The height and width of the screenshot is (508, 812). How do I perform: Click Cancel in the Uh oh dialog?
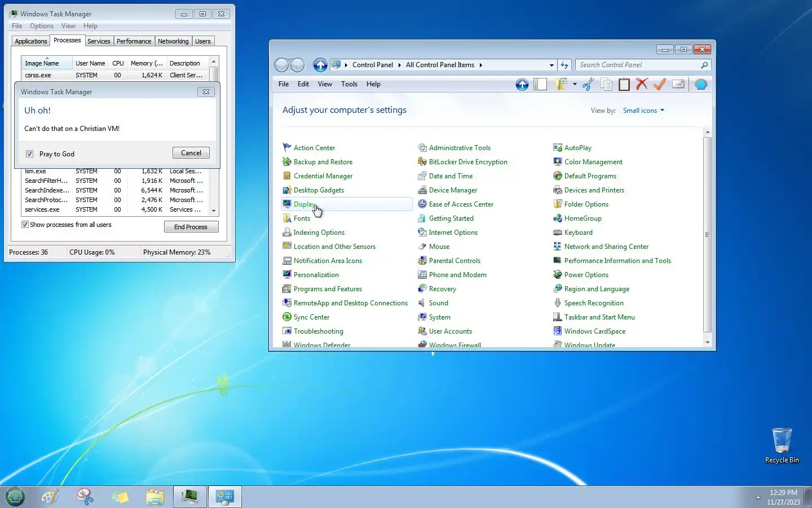point(191,153)
